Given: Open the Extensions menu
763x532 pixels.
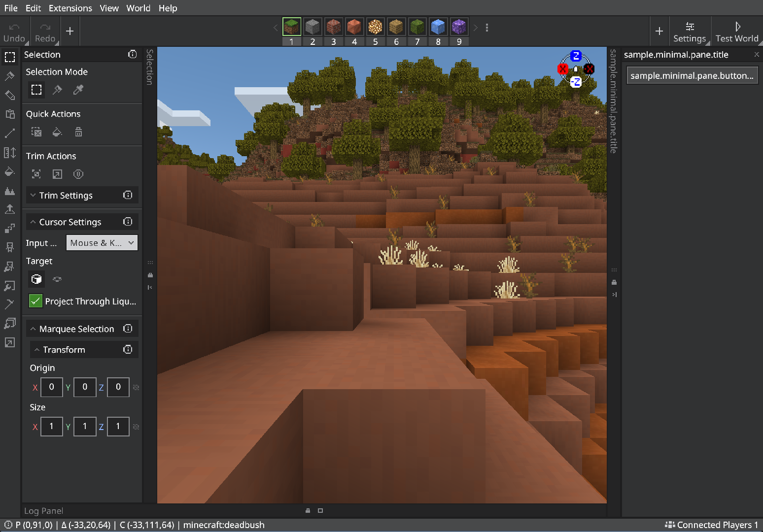Looking at the screenshot, I should [70, 8].
